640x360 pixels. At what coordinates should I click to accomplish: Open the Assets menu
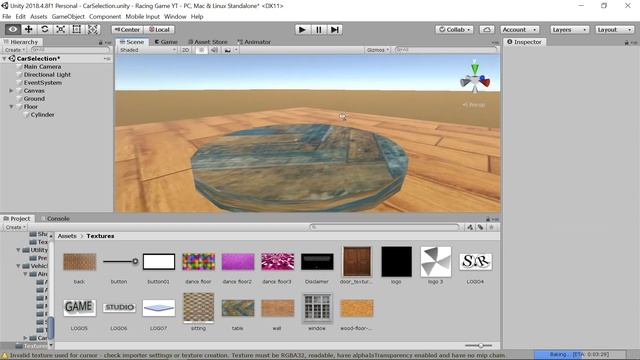pyautogui.click(x=39, y=17)
